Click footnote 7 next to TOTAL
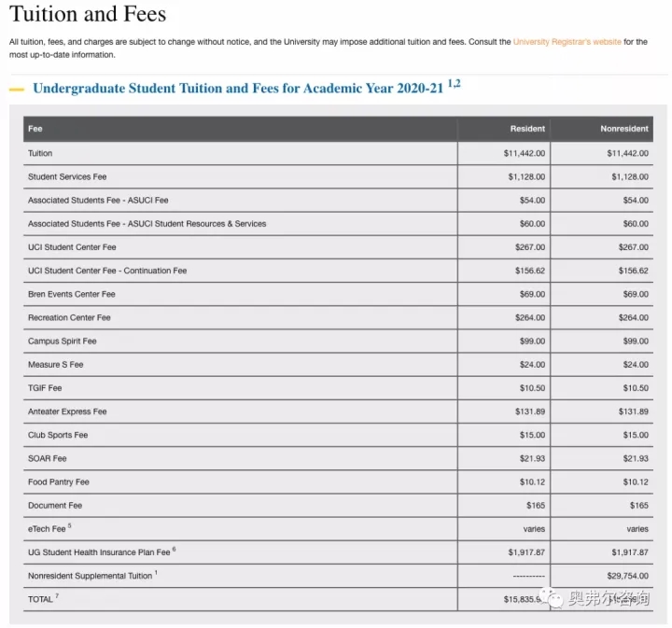The image size is (672, 628). (57, 595)
